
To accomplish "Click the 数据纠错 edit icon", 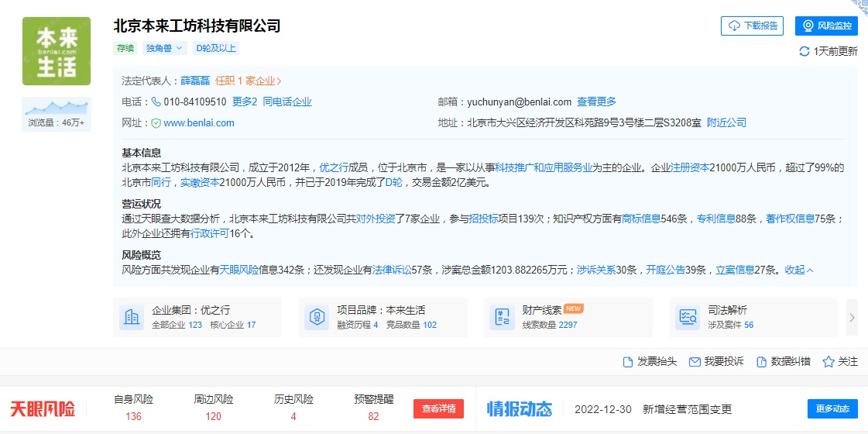I will point(762,362).
